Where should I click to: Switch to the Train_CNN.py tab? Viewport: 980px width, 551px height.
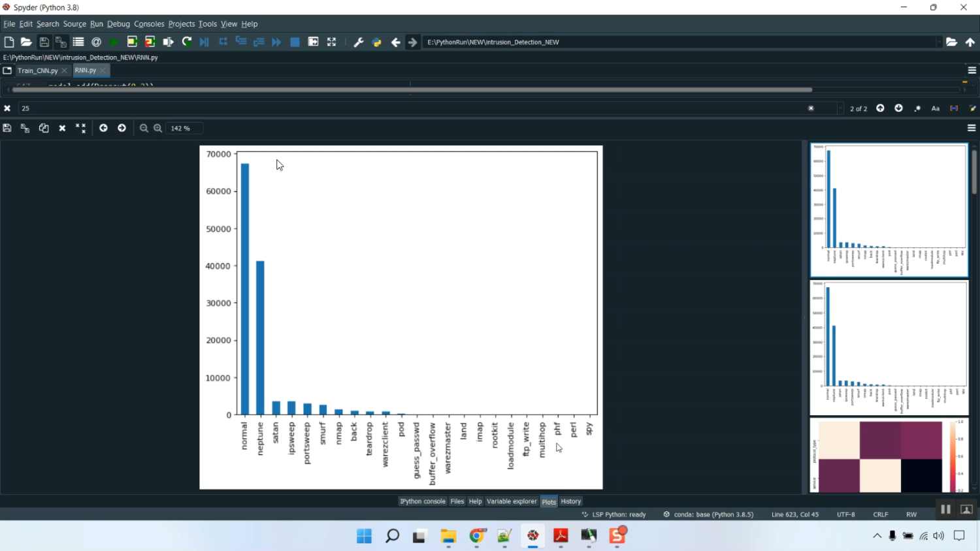click(x=38, y=71)
